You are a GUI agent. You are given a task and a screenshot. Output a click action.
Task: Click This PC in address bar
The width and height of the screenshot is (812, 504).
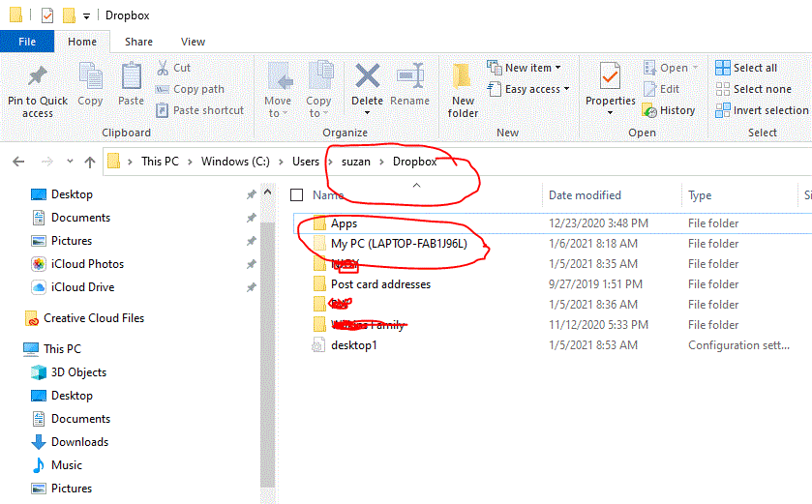[x=160, y=162]
